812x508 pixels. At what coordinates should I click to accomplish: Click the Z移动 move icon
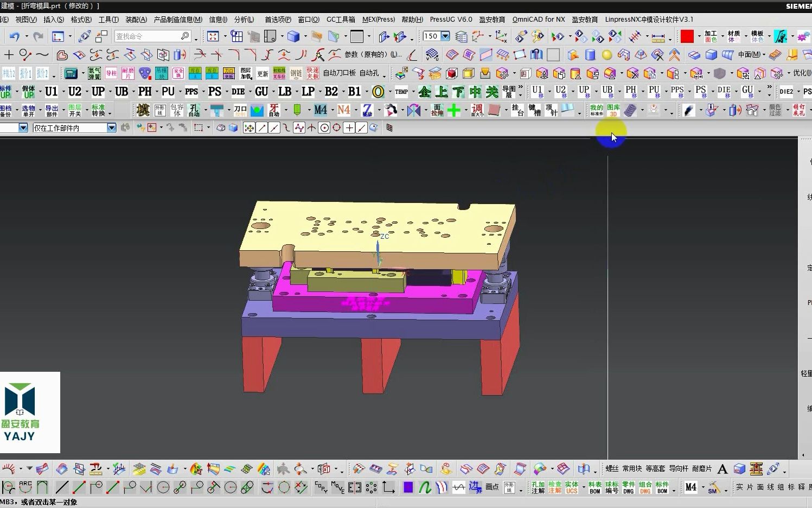(367, 110)
